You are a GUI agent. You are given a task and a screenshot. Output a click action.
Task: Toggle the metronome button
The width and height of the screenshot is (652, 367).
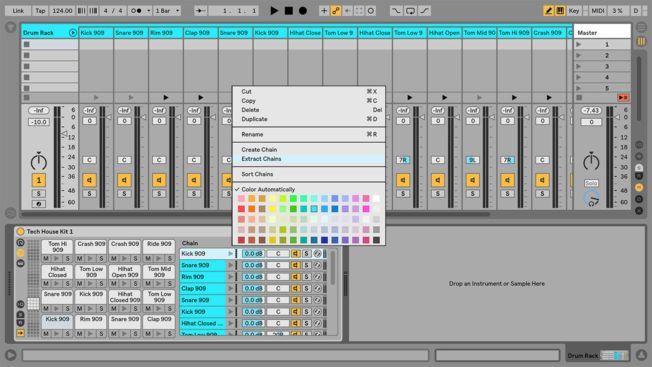click(136, 10)
